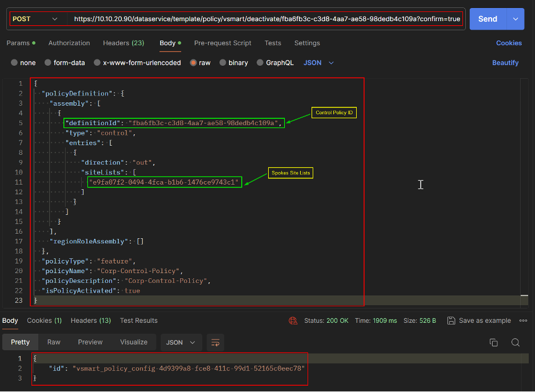The height and width of the screenshot is (392, 535).
Task: Select the form-data radio button
Action: [x=48, y=63]
